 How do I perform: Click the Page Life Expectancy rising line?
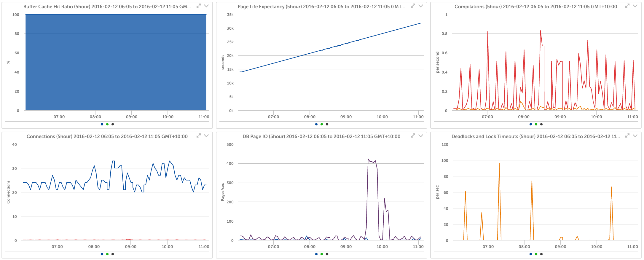tap(330, 48)
